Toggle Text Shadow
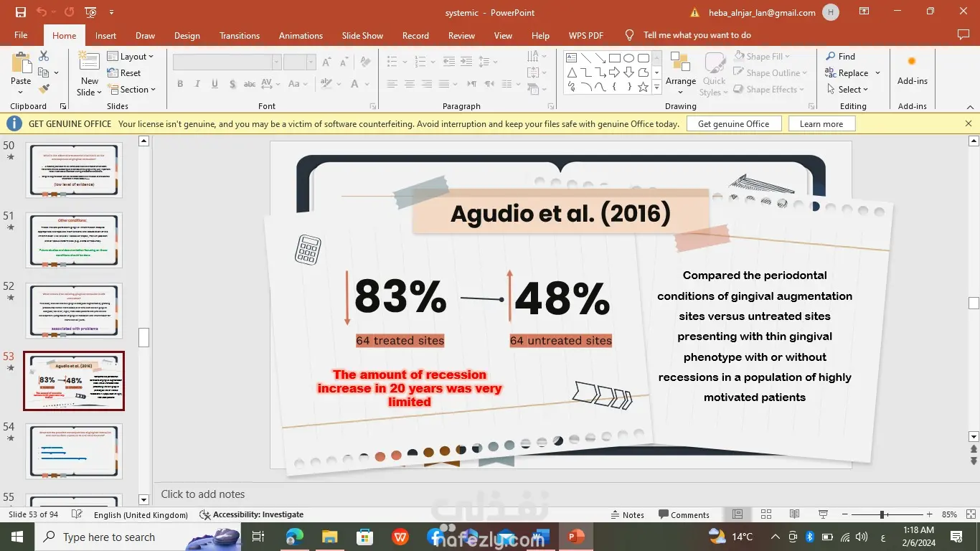Viewport: 980px width, 551px height. (232, 84)
